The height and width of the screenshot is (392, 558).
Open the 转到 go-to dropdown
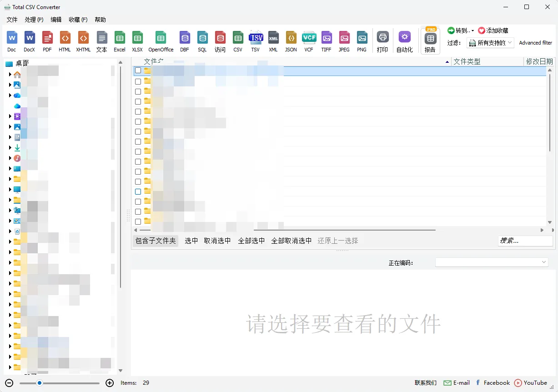point(461,30)
